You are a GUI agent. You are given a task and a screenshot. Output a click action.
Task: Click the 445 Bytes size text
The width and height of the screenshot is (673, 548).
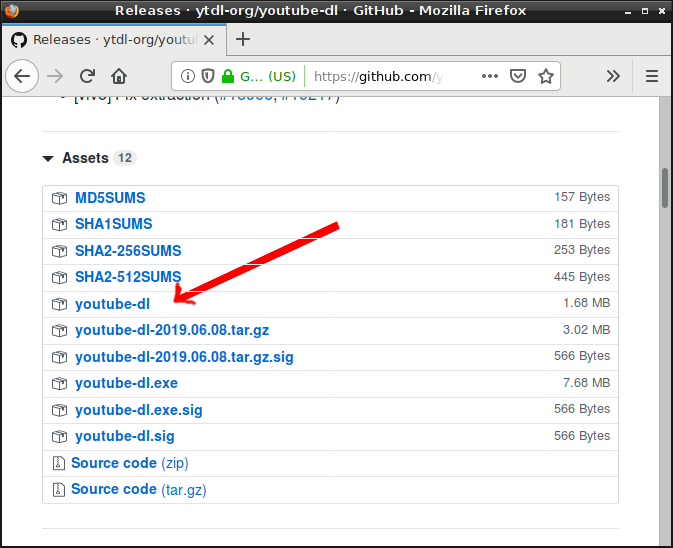pos(582,277)
